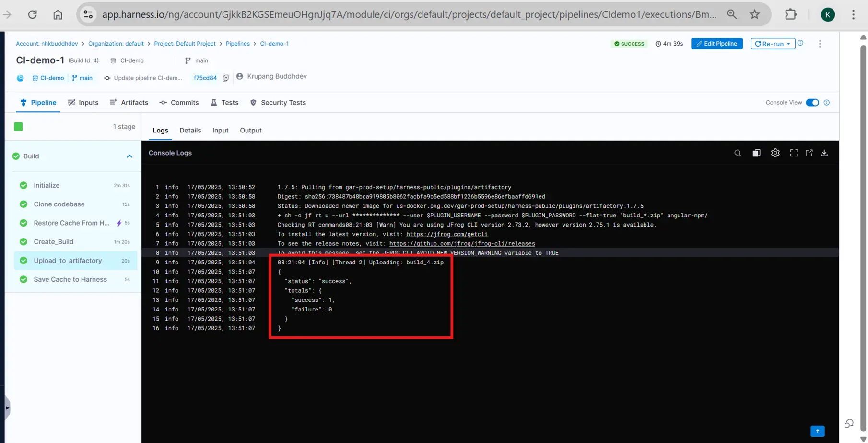Click the green stage status square
Viewport: 868px width, 443px height.
tap(18, 127)
